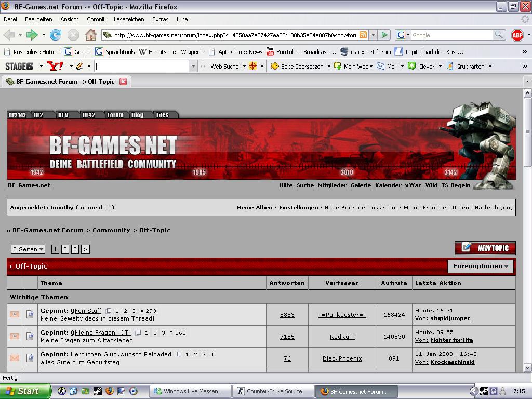Click the RSS feed icon in the address bar
This screenshot has height=399, width=532.
363,35
